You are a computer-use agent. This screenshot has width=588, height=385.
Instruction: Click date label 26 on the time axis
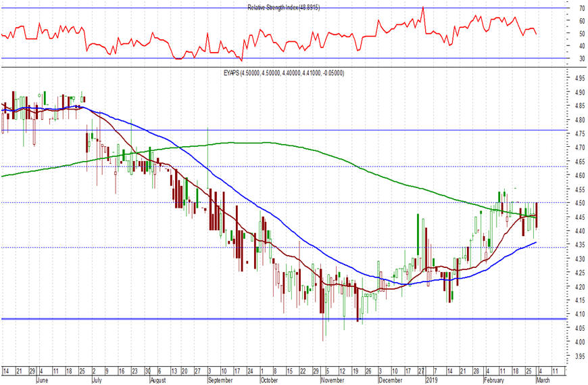tap(368, 371)
